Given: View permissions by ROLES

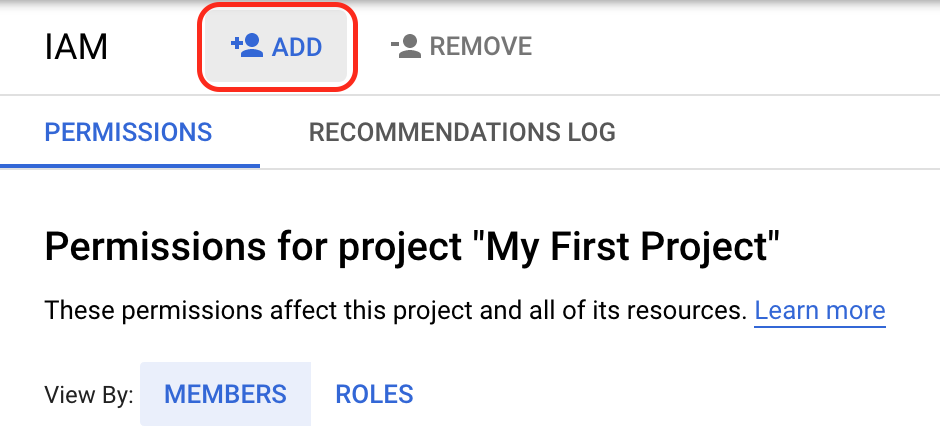Looking at the screenshot, I should pyautogui.click(x=374, y=394).
